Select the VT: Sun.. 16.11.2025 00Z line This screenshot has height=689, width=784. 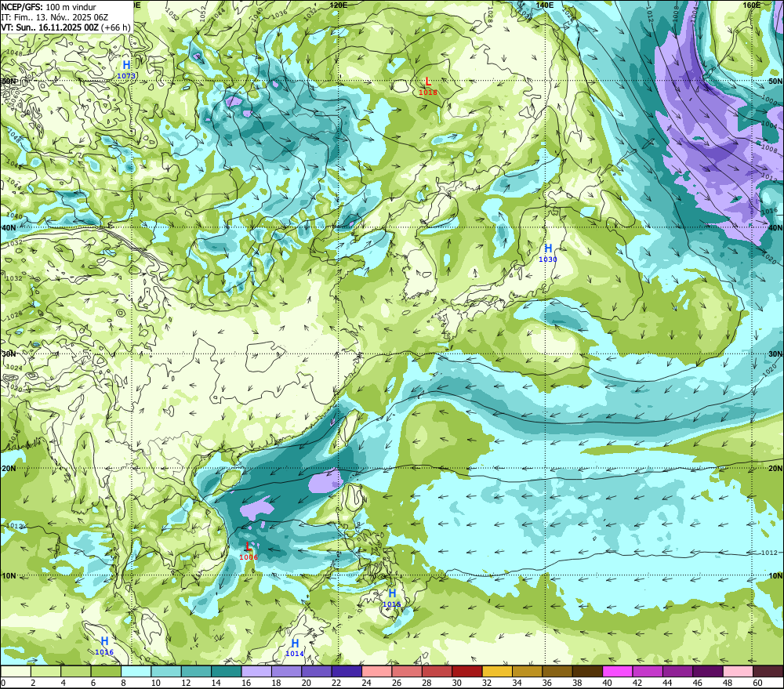65,27
